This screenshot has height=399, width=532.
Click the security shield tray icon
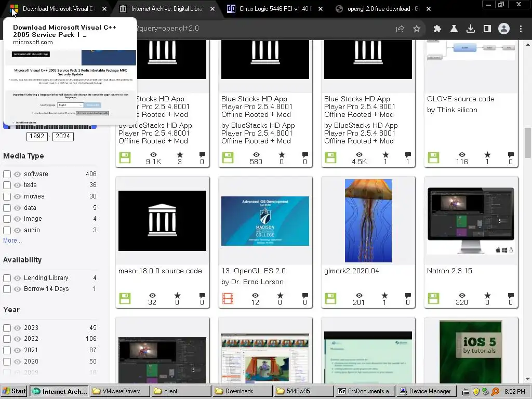(x=476, y=392)
